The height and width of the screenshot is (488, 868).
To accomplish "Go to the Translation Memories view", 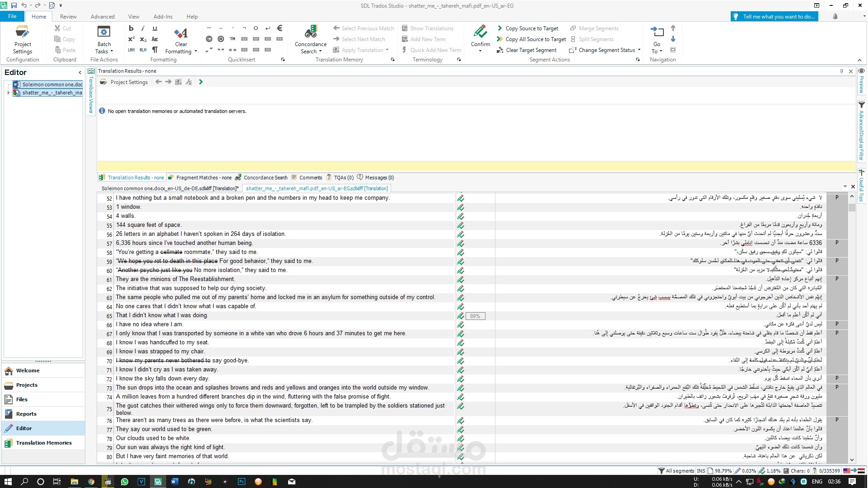I will click(43, 443).
